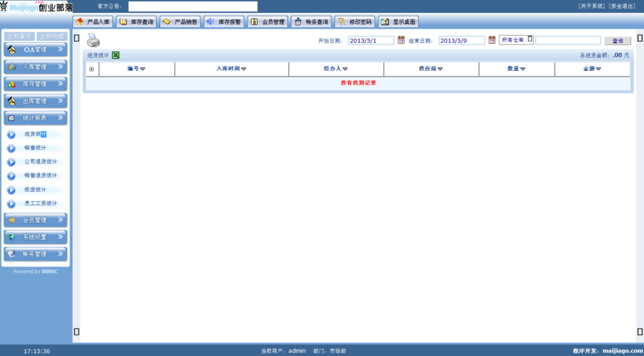
Task: Click the colored icon on 库存管理 header
Action: (12, 84)
